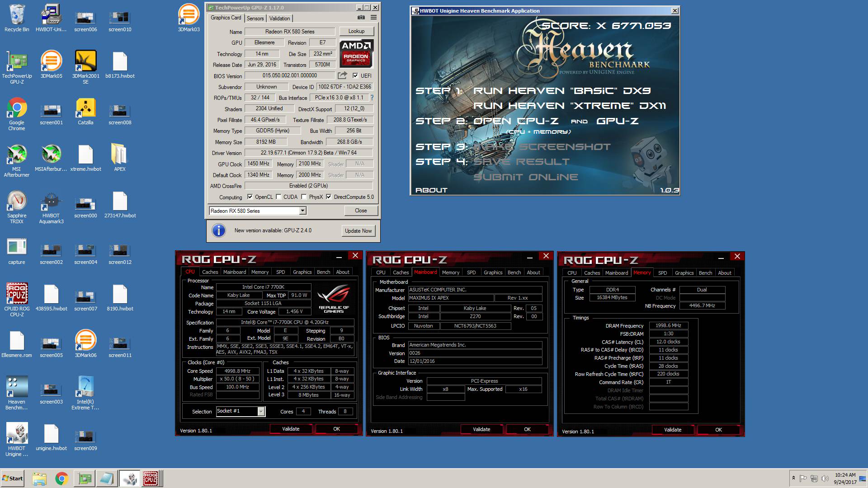868x488 pixels.
Task: Open the capture desktop icon
Action: click(x=17, y=251)
